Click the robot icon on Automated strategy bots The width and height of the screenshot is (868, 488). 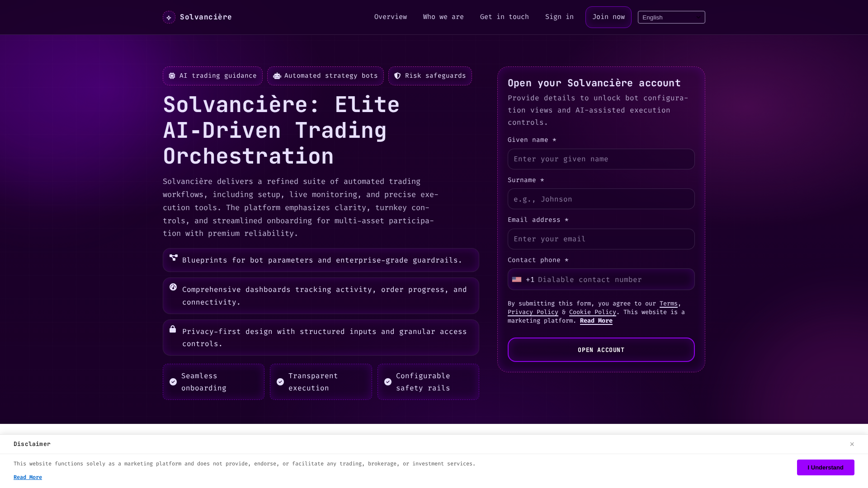[277, 76]
